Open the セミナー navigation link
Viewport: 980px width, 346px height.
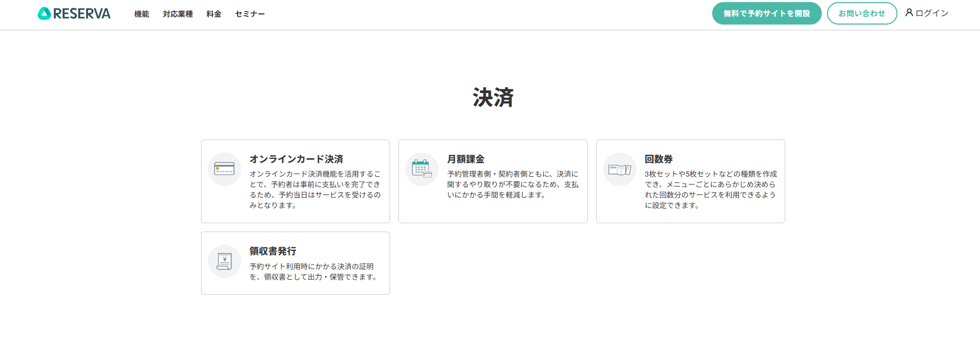click(250, 14)
